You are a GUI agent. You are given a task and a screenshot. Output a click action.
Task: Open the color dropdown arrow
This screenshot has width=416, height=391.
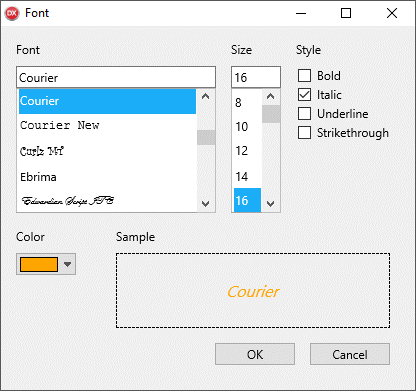tap(68, 264)
